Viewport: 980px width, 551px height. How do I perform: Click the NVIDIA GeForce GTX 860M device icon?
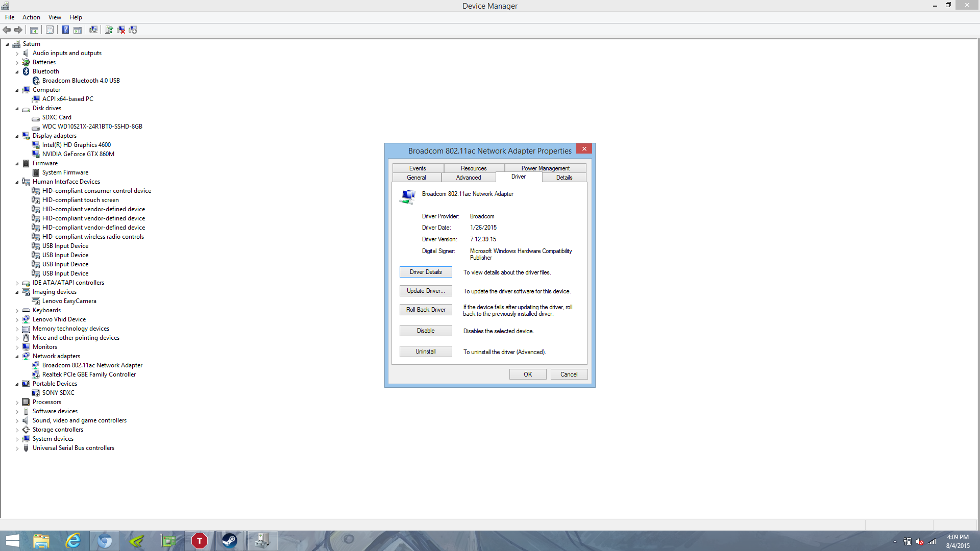coord(36,154)
